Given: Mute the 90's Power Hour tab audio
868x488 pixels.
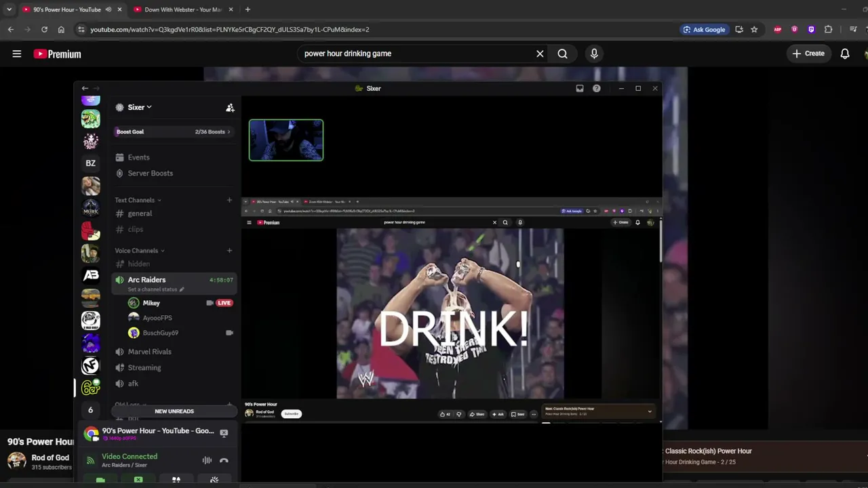Looking at the screenshot, I should click(x=108, y=9).
